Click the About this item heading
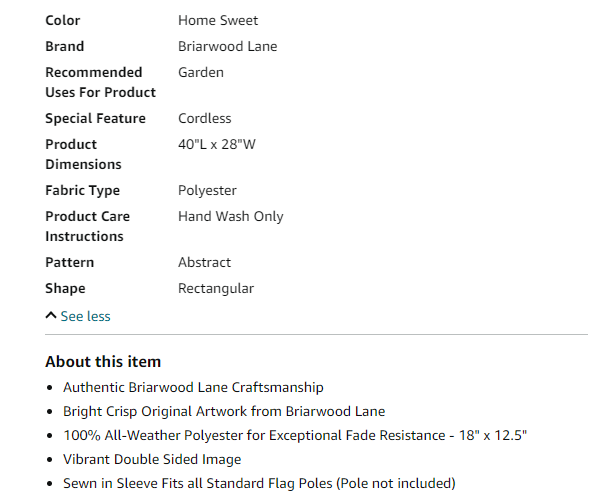This screenshot has width=606, height=503. (x=103, y=361)
